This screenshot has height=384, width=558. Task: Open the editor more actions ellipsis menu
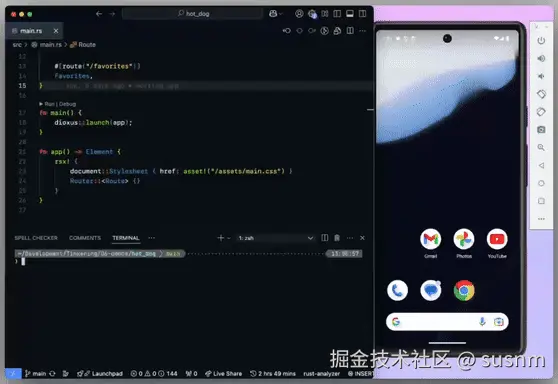point(362,31)
